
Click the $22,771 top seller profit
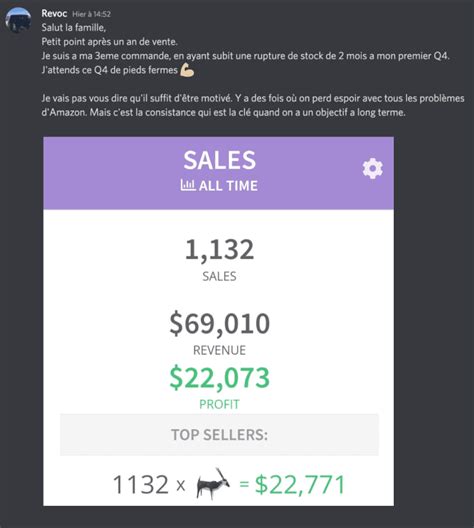300,485
